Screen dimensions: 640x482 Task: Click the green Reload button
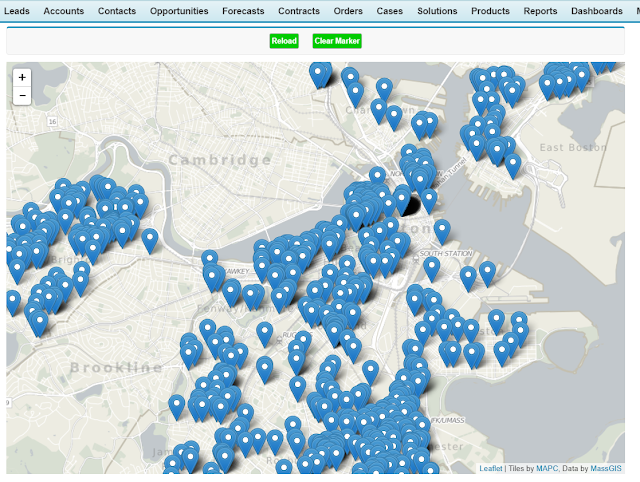[x=284, y=41]
